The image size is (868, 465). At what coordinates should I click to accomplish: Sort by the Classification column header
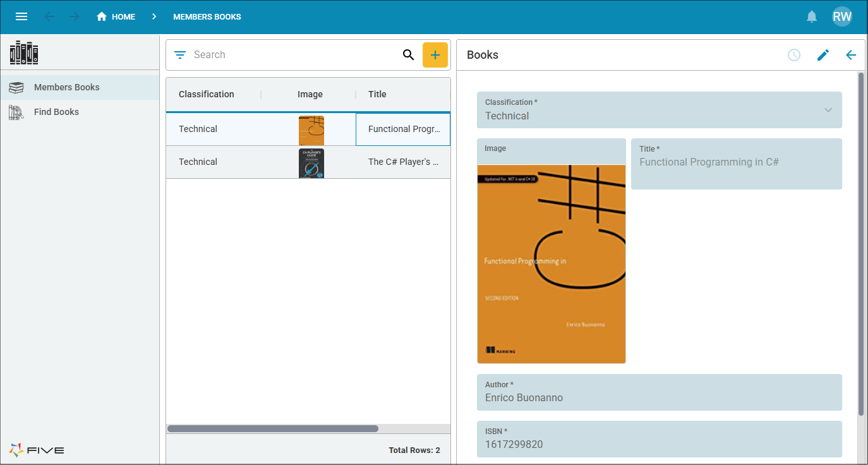tap(207, 94)
